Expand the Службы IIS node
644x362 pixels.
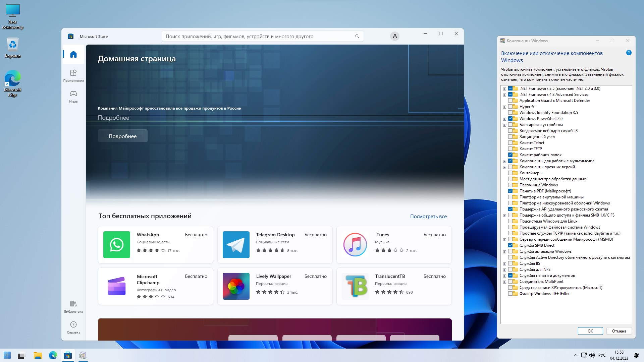(x=504, y=264)
